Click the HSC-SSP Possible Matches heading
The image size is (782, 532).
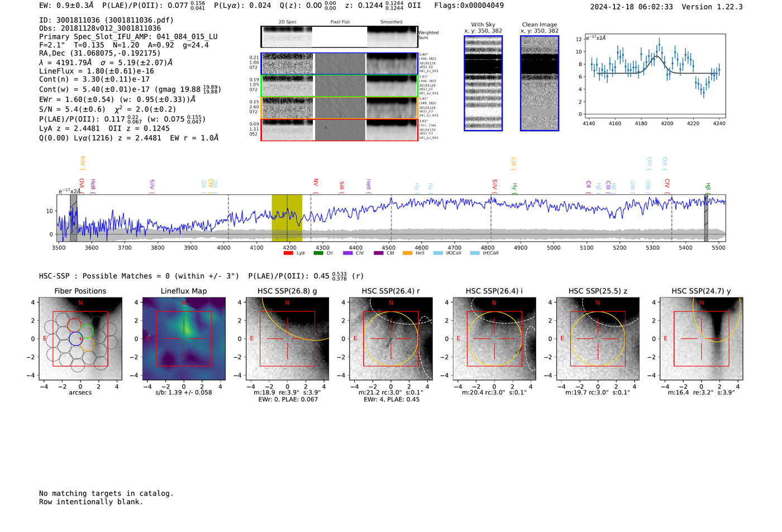point(139,276)
